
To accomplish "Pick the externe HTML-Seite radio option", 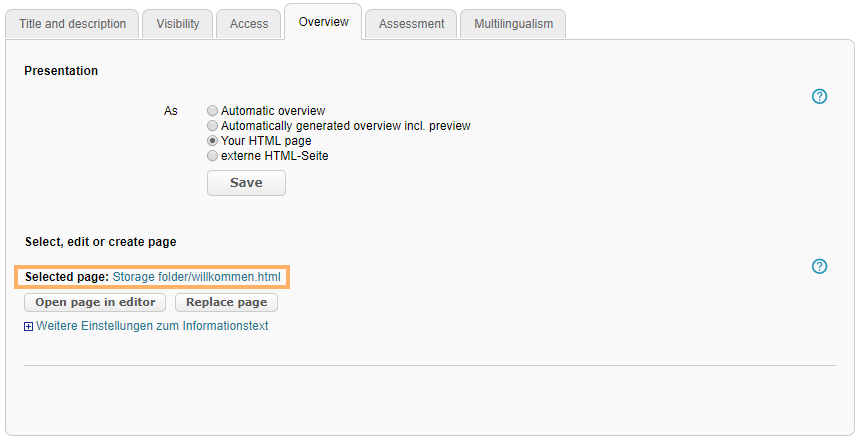I will click(212, 156).
